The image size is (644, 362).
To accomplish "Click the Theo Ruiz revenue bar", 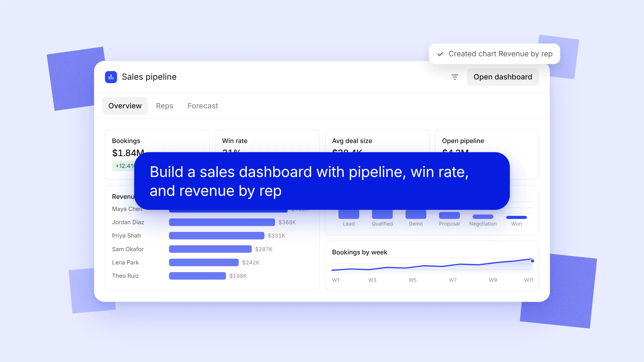I will pos(197,276).
